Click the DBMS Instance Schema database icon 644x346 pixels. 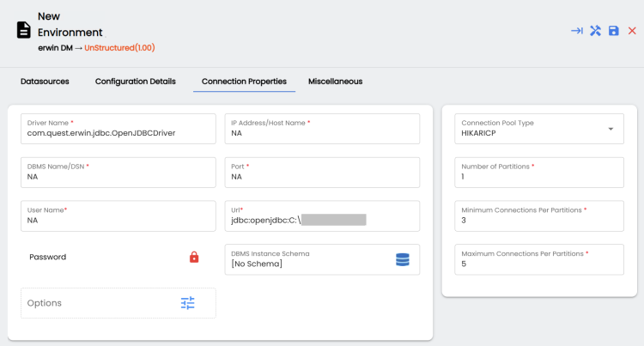[x=402, y=259]
